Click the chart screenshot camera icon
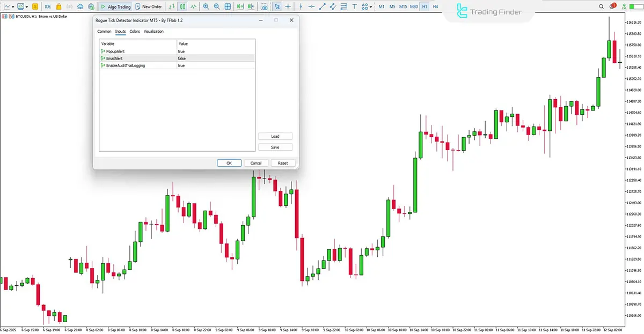The width and height of the screenshot is (644, 334). click(x=264, y=6)
